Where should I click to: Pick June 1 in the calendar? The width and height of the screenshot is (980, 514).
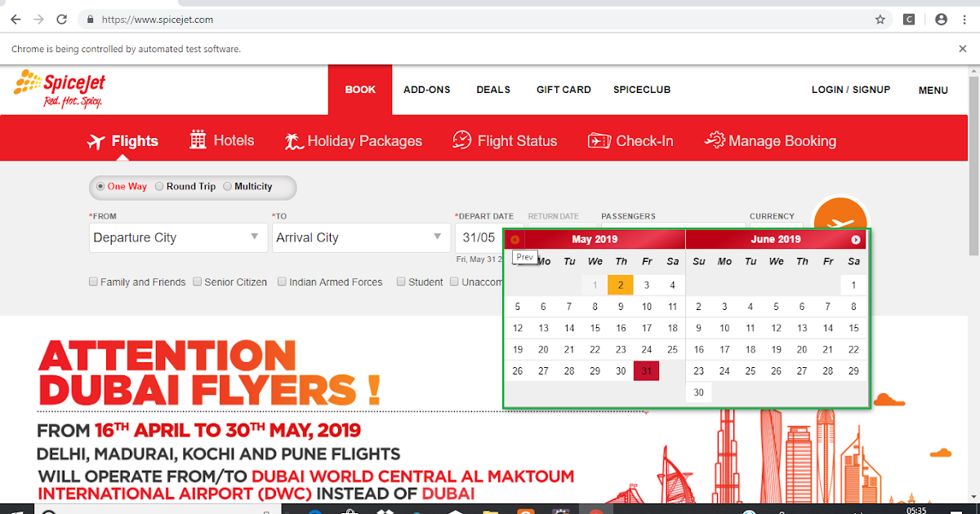(853, 285)
